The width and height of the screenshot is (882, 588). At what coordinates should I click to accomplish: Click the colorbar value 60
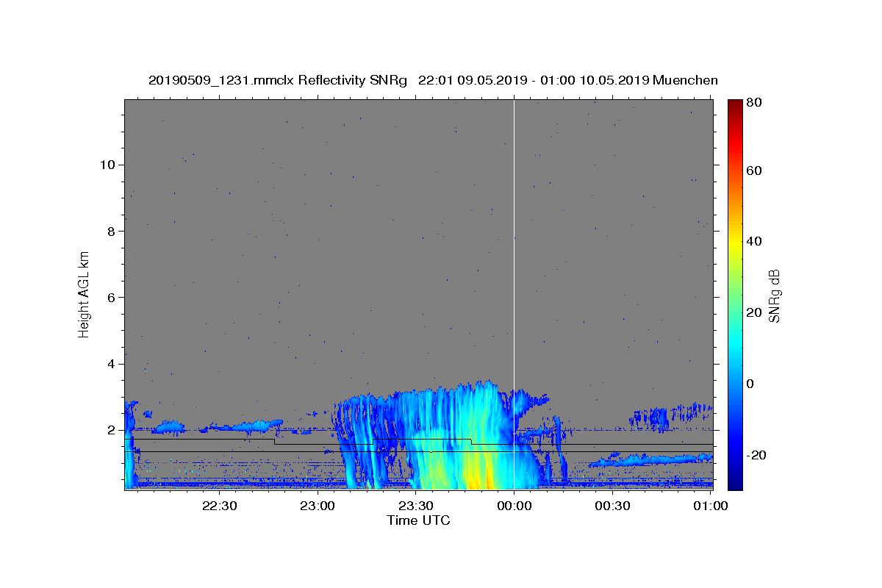753,171
